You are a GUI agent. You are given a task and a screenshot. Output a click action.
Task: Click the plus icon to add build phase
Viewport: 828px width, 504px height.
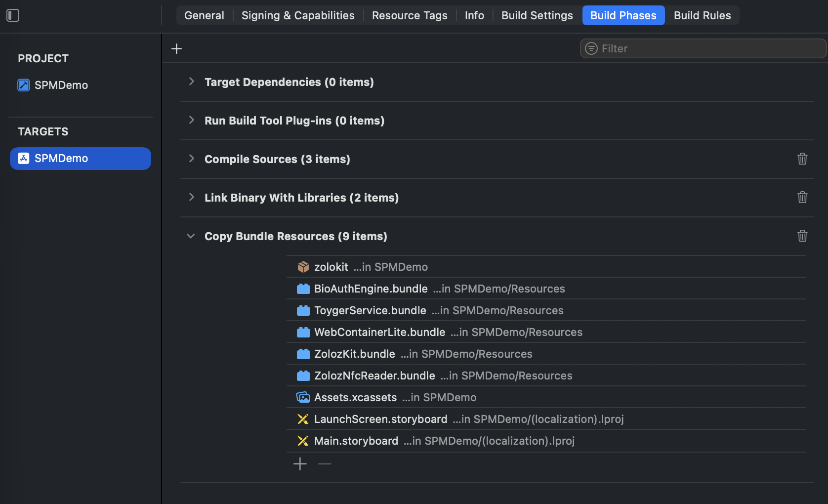pos(176,48)
